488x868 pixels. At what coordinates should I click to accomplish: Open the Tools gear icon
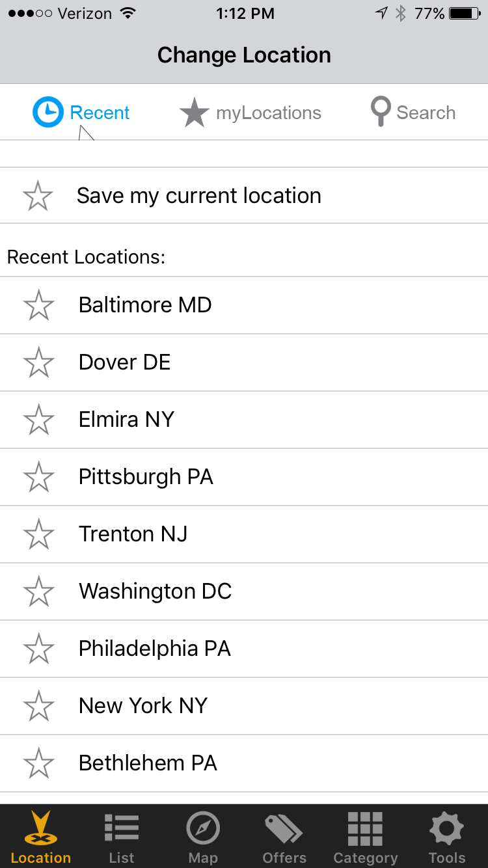tap(446, 829)
